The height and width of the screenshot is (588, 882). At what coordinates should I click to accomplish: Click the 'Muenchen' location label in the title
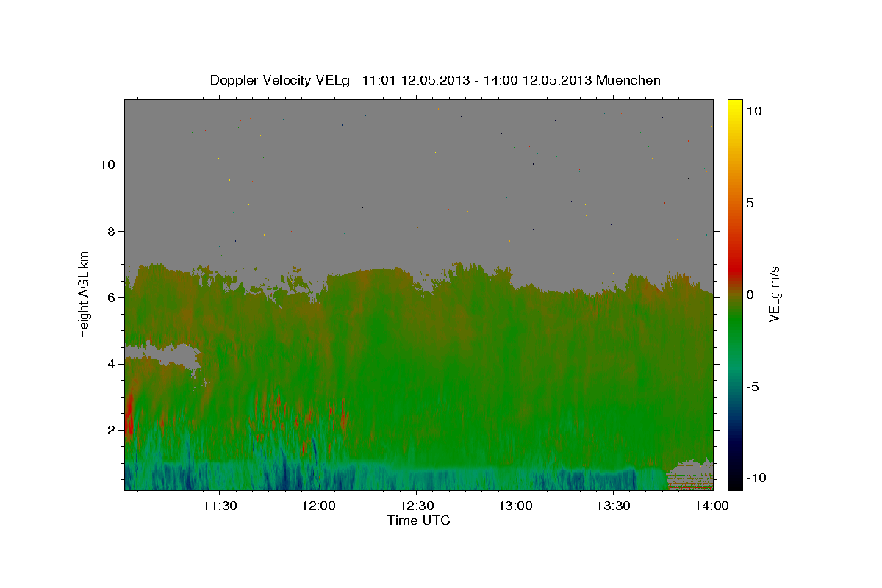point(628,80)
